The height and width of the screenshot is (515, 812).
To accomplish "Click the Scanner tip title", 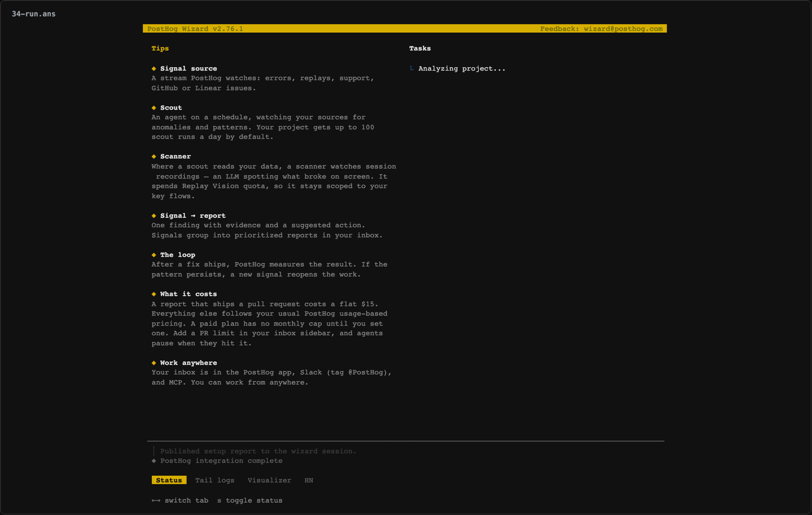I will pyautogui.click(x=176, y=156).
